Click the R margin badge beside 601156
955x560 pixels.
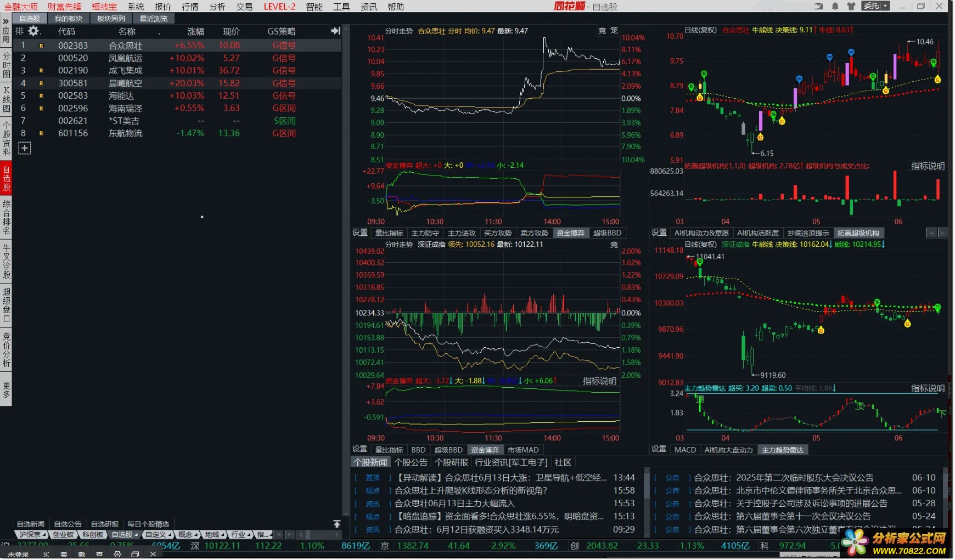41,133
